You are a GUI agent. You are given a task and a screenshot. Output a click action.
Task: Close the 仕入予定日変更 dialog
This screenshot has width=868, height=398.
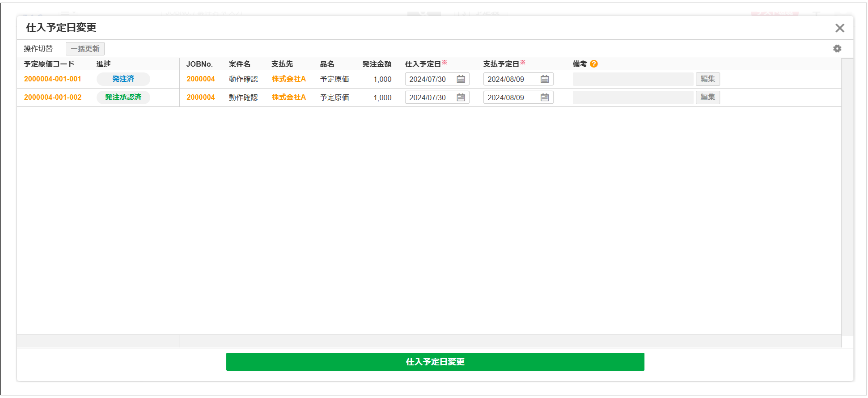839,28
